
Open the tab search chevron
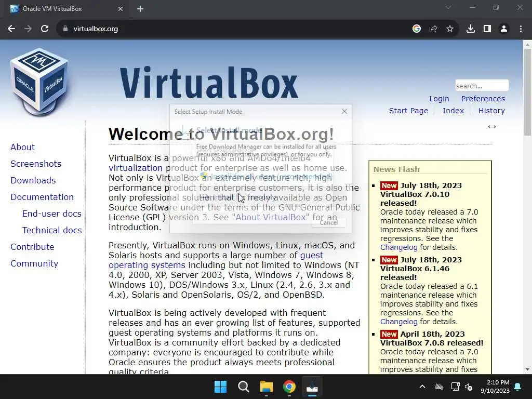click(x=448, y=7)
